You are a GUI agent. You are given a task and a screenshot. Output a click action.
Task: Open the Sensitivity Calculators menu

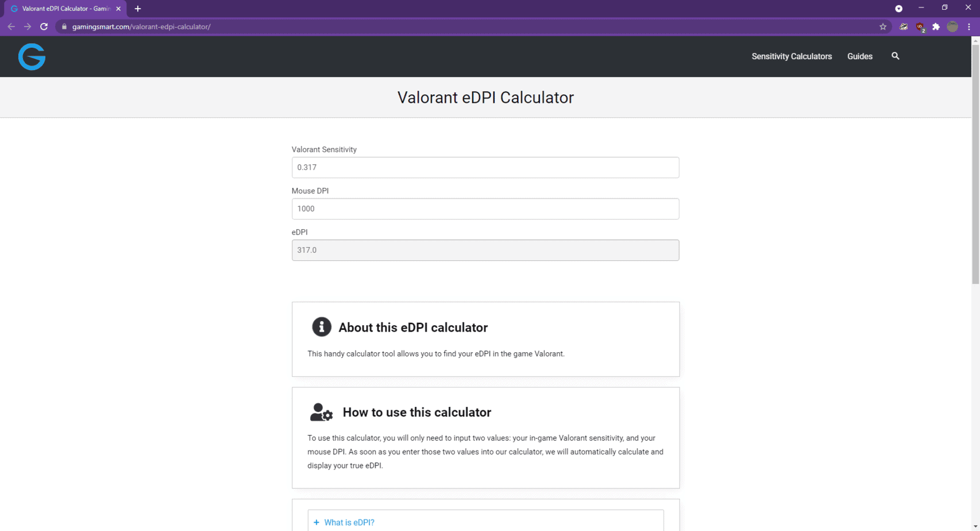point(792,56)
